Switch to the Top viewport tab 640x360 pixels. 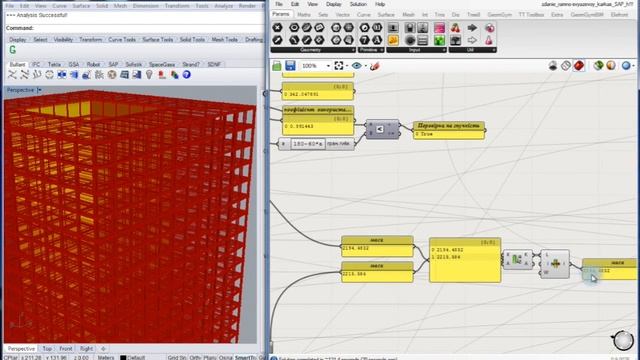pyautogui.click(x=47, y=349)
